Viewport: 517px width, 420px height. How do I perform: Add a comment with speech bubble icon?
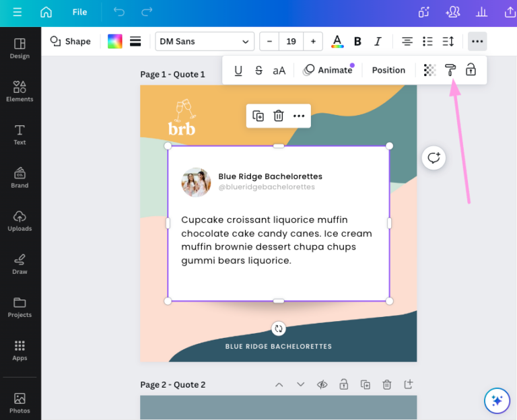coord(434,157)
